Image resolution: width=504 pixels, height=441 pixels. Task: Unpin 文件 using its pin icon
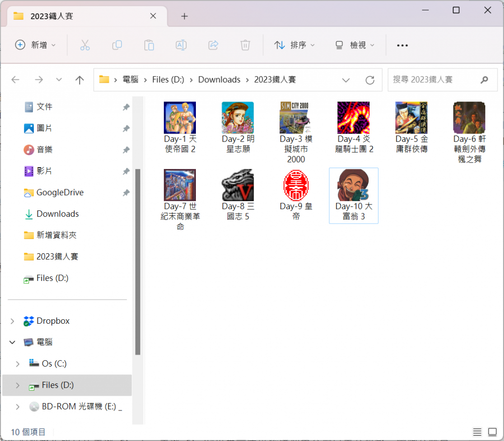tap(126, 107)
